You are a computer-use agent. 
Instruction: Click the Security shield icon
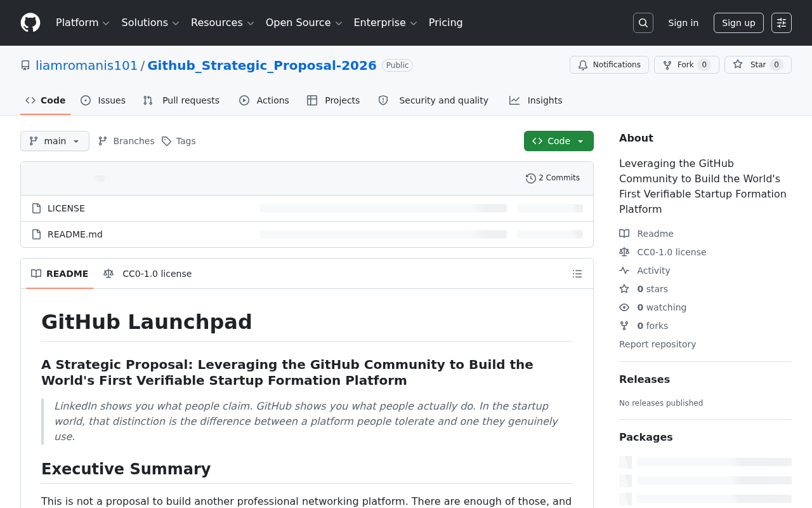coord(383,100)
